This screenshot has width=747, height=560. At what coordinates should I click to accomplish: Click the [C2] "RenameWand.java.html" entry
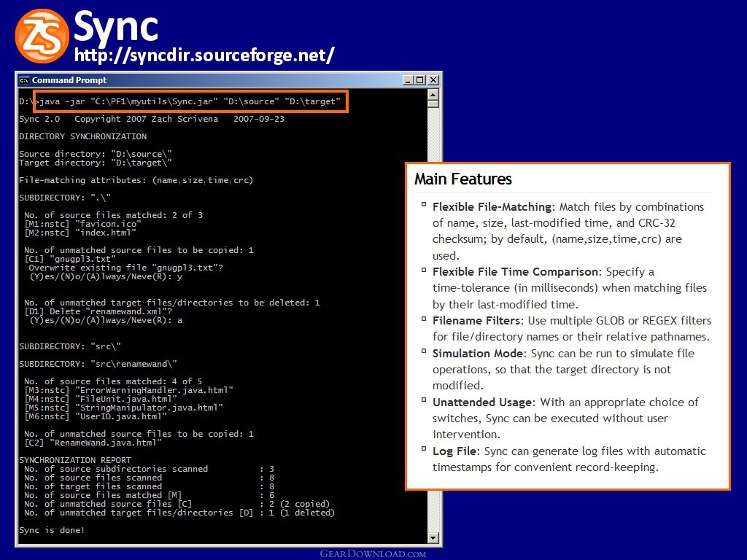93,443
